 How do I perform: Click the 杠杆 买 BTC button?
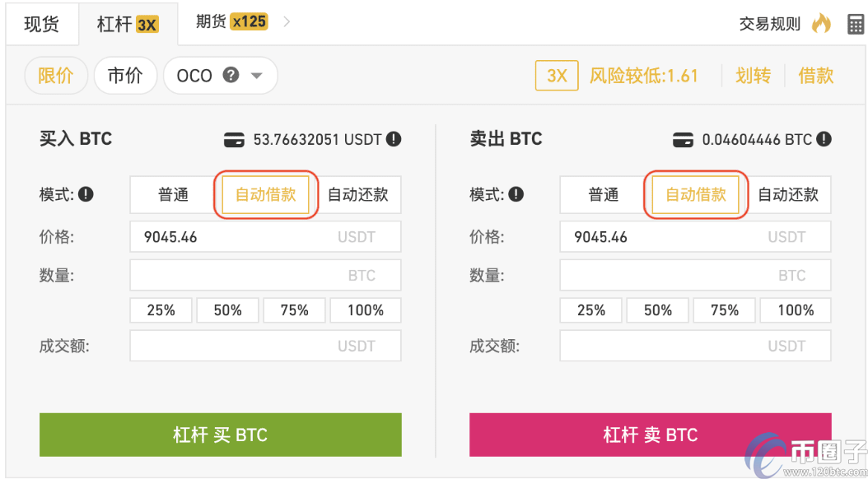[220, 435]
